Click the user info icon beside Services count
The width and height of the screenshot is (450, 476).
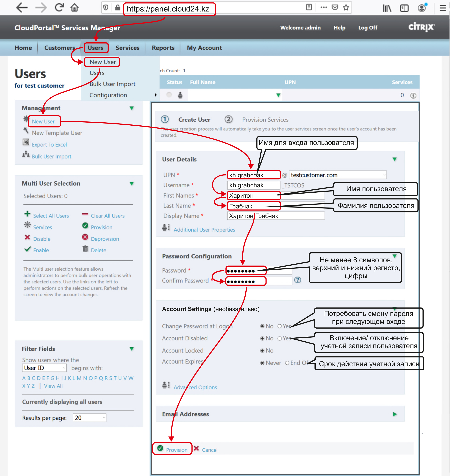tap(413, 95)
